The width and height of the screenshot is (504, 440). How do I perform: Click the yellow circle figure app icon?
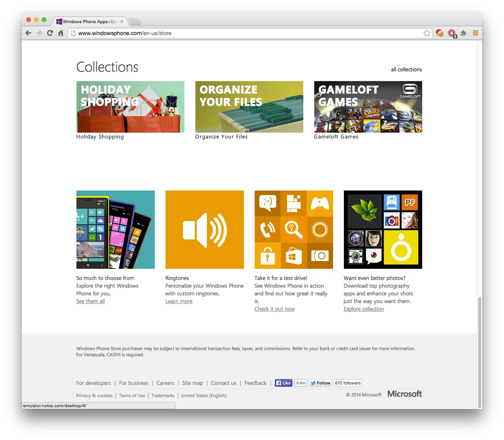tap(401, 247)
